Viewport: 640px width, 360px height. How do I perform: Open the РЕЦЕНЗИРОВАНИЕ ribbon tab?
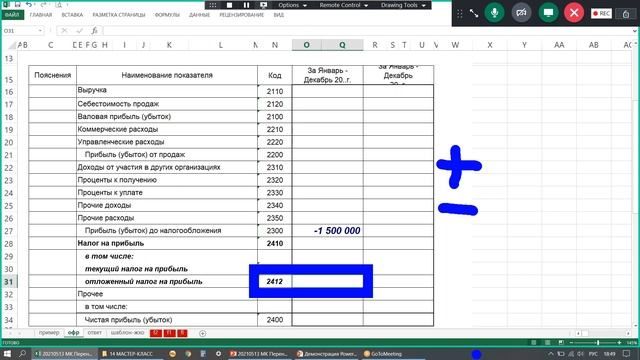[x=242, y=15]
